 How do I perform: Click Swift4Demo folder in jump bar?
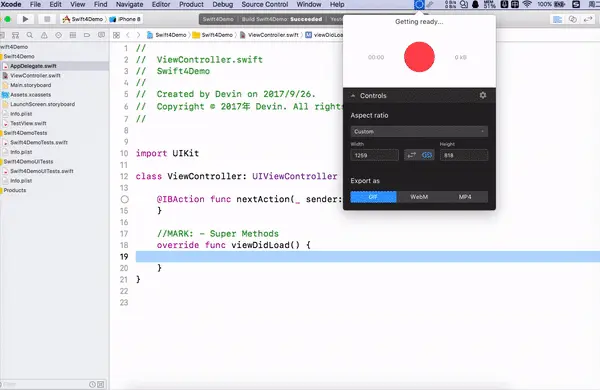213,35
